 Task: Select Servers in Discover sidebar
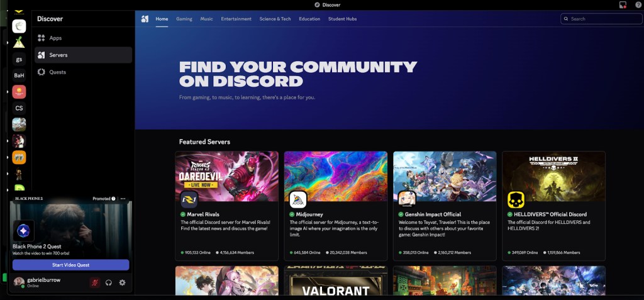click(58, 55)
